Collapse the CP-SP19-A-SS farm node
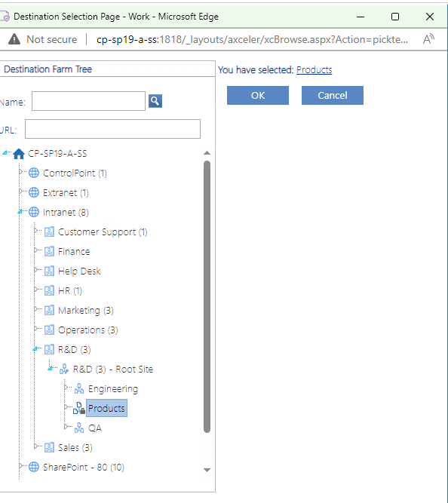448x503 pixels. [x=5, y=152]
